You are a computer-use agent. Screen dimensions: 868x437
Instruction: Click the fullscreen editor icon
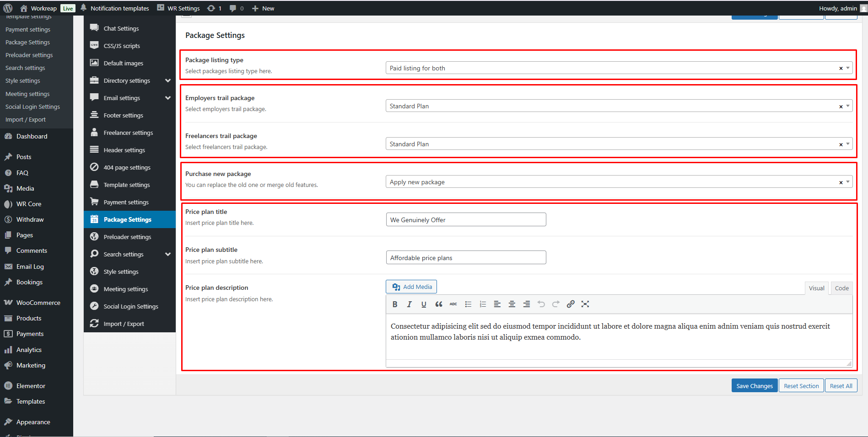point(585,304)
